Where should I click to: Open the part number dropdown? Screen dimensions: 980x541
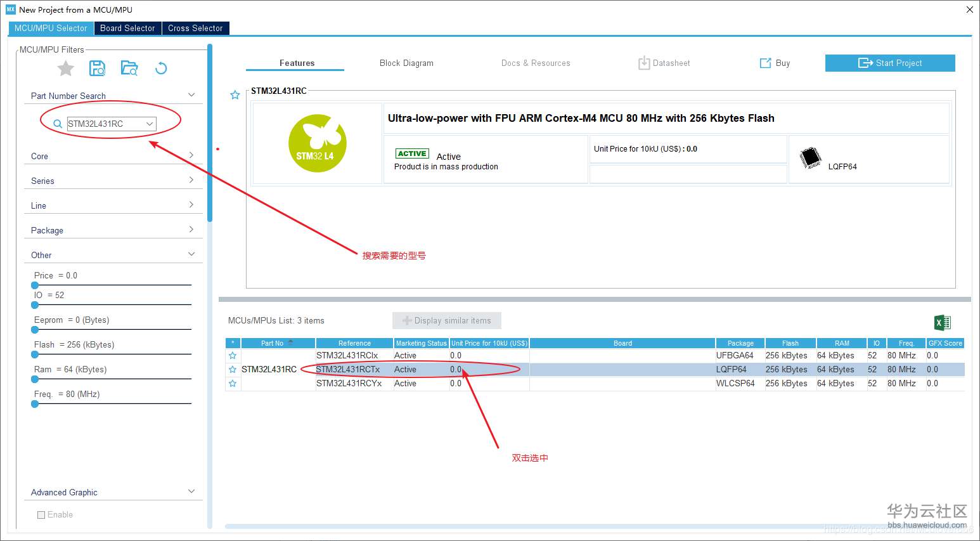click(150, 124)
